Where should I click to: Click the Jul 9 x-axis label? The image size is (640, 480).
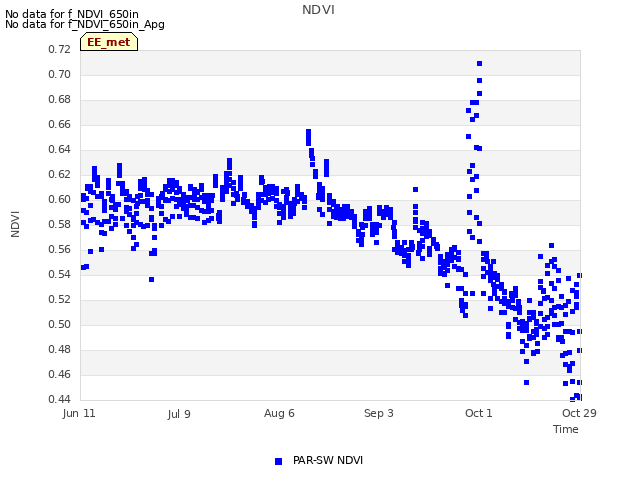[179, 414]
